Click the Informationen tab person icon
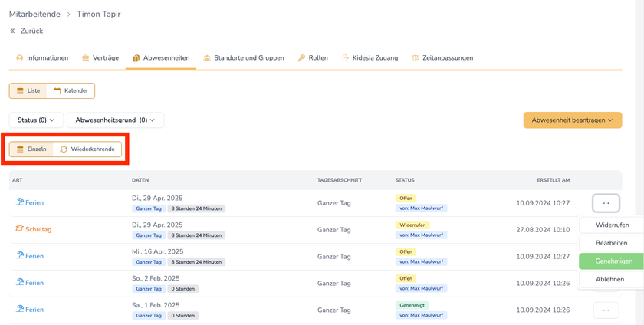The height and width of the screenshot is (325, 644). click(x=19, y=58)
